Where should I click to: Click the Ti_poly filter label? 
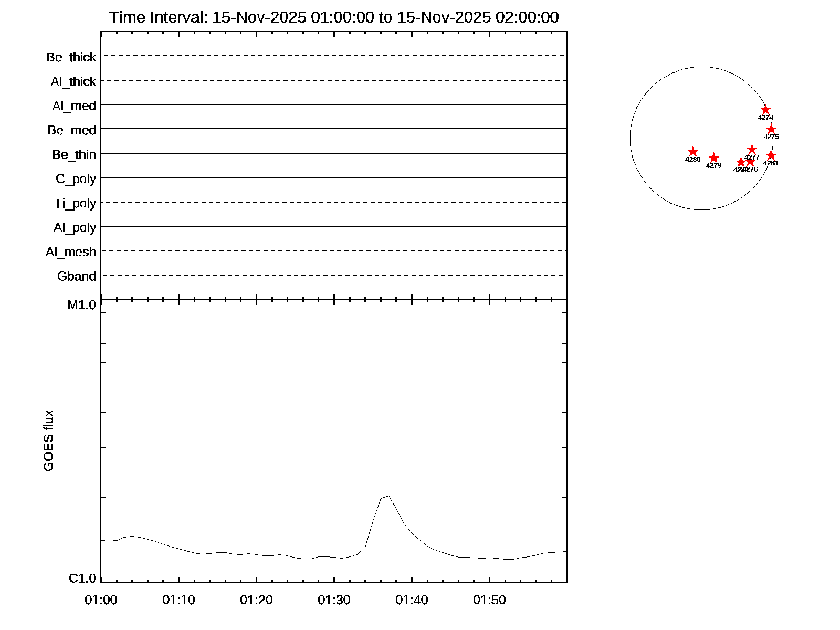pyautogui.click(x=75, y=203)
